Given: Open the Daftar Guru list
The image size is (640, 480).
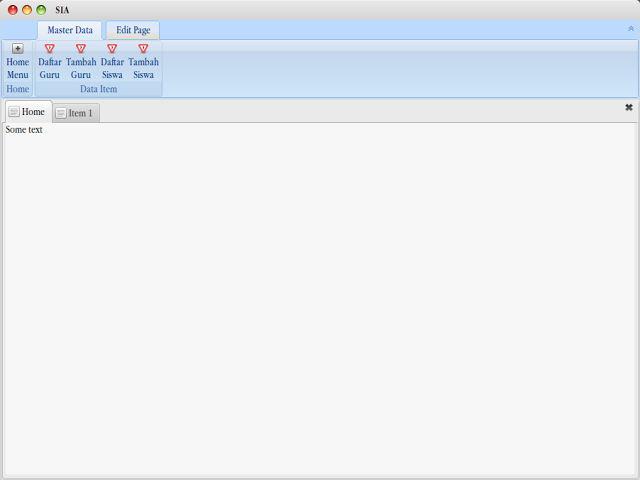Looking at the screenshot, I should pos(49,62).
